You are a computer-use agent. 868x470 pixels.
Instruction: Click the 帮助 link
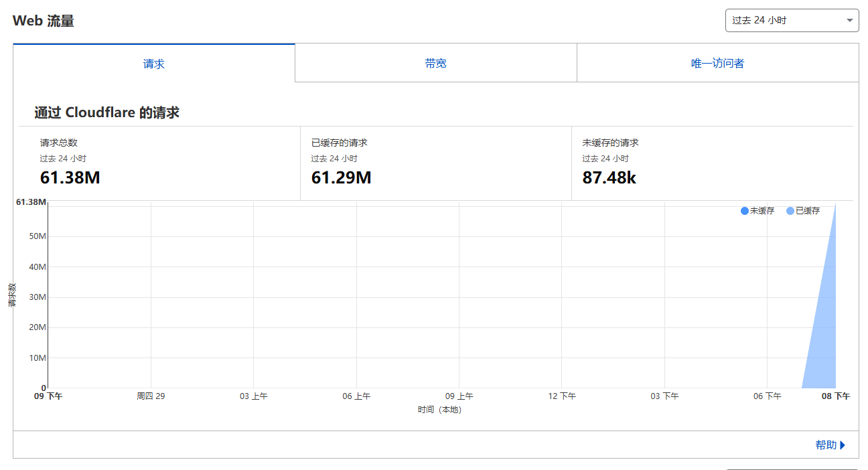click(x=826, y=445)
